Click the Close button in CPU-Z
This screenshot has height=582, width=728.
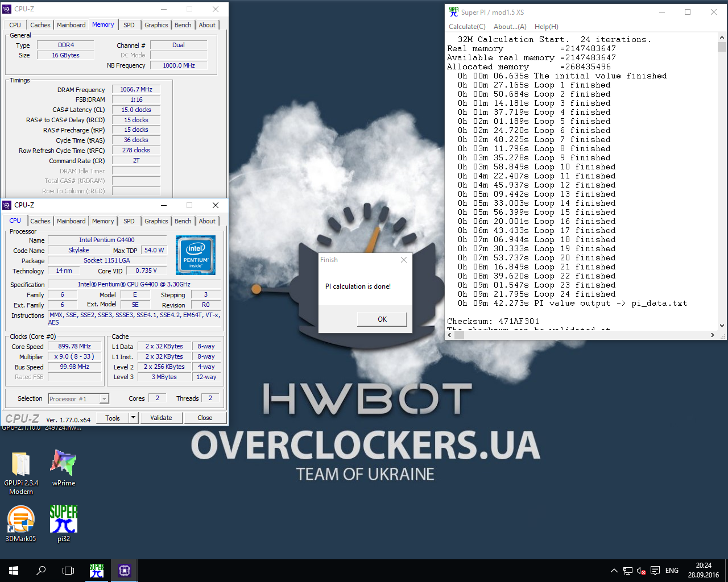tap(205, 418)
